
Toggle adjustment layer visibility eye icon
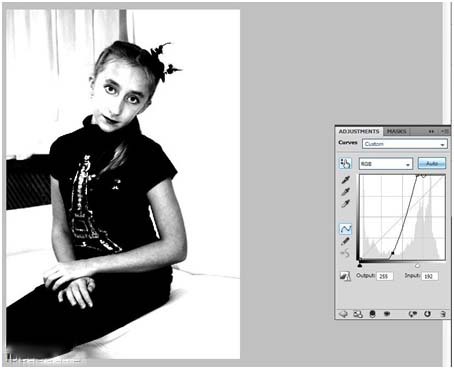point(387,314)
